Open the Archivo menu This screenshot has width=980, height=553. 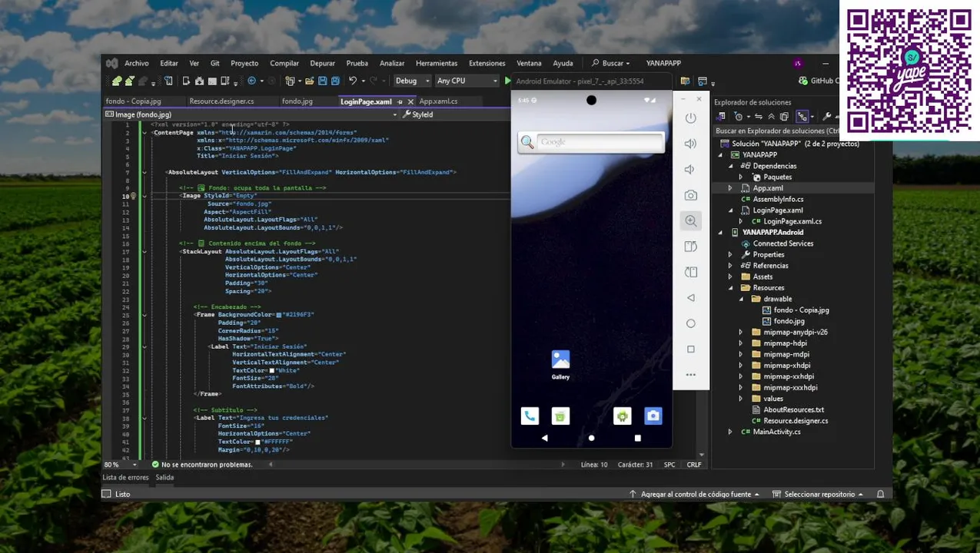click(137, 63)
